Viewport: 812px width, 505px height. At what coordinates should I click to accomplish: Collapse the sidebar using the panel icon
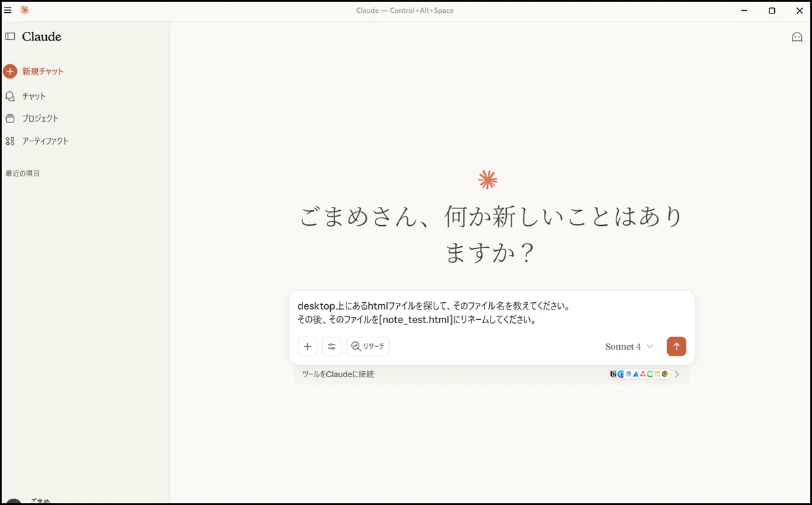tap(10, 37)
